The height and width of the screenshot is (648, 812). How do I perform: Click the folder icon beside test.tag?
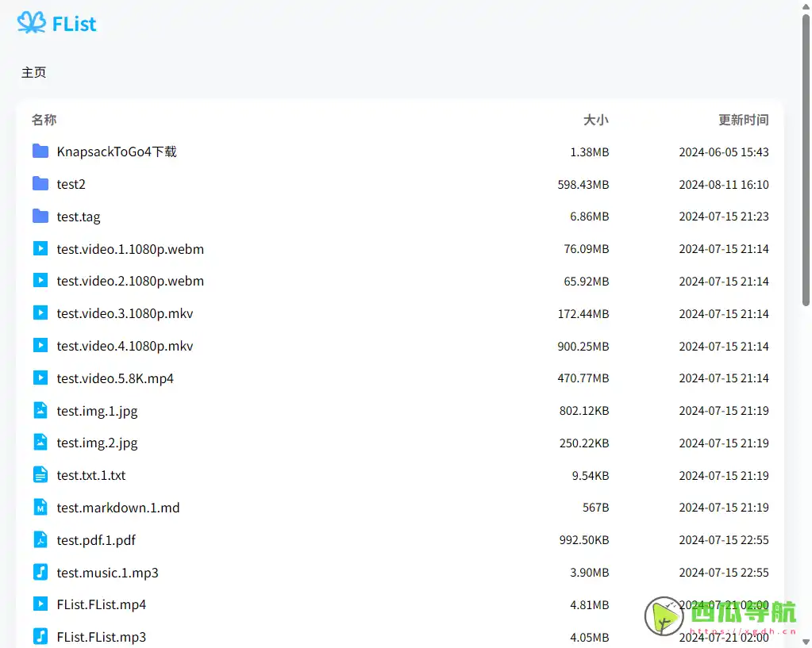(40, 216)
